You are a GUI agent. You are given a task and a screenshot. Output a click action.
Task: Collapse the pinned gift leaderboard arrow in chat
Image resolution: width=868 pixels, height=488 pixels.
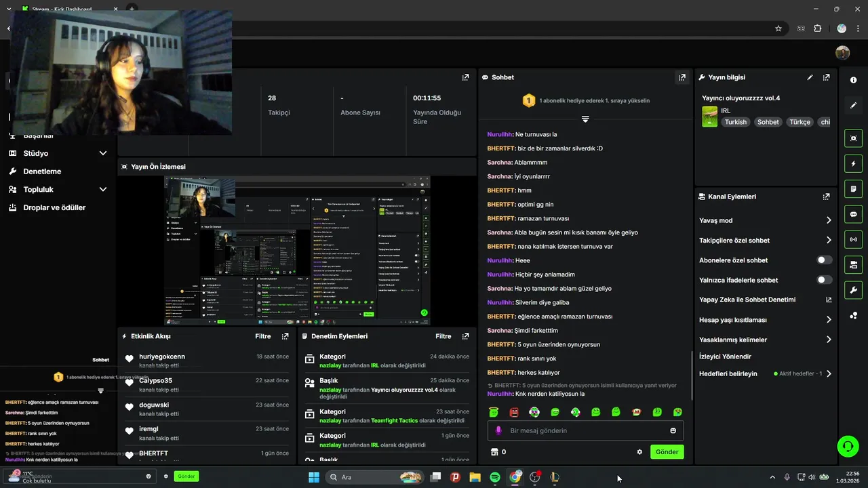tap(585, 119)
